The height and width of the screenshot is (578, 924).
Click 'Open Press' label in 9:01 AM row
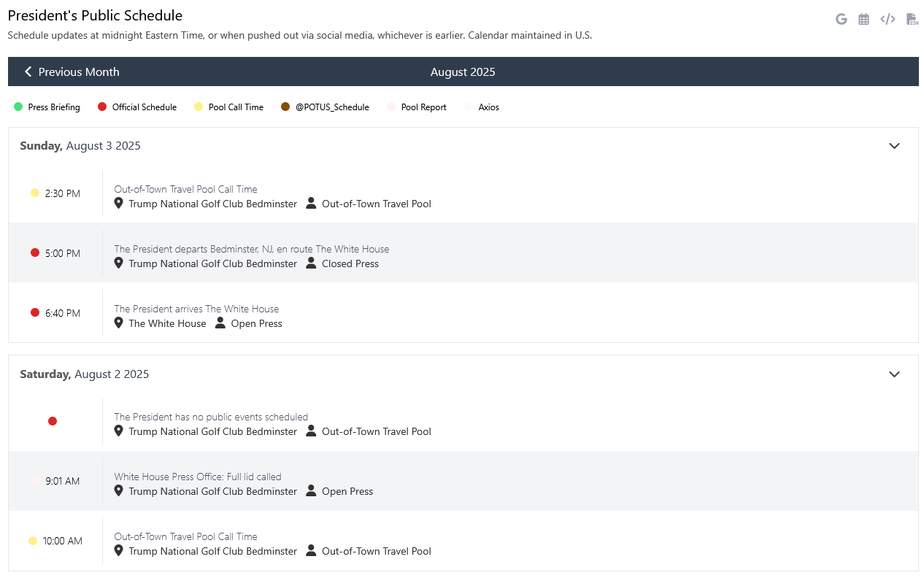(347, 491)
